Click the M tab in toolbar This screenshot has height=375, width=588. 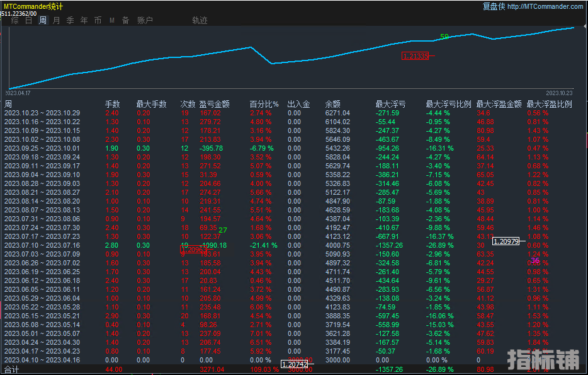[112, 20]
